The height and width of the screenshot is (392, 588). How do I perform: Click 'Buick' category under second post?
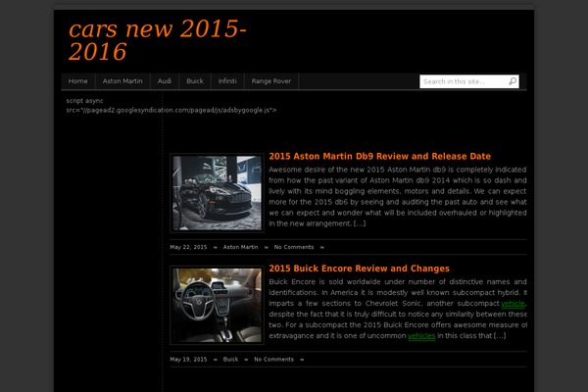(x=230, y=359)
